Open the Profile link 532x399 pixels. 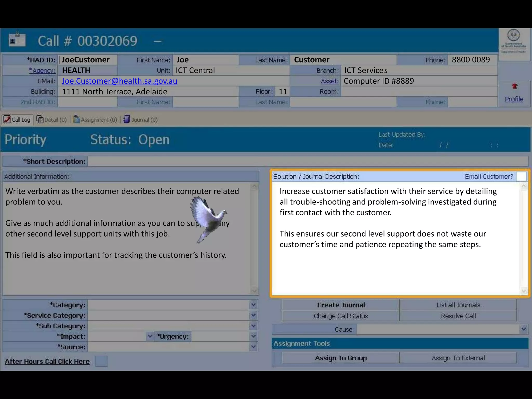(x=514, y=99)
